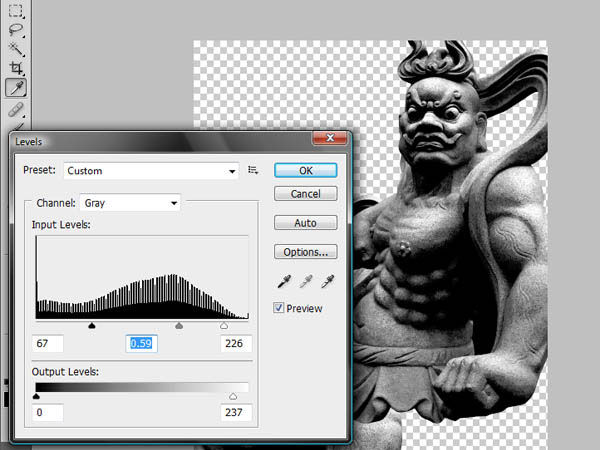The width and height of the screenshot is (600, 450).
Task: Click the midtone input field showing 0.59
Action: (x=141, y=343)
